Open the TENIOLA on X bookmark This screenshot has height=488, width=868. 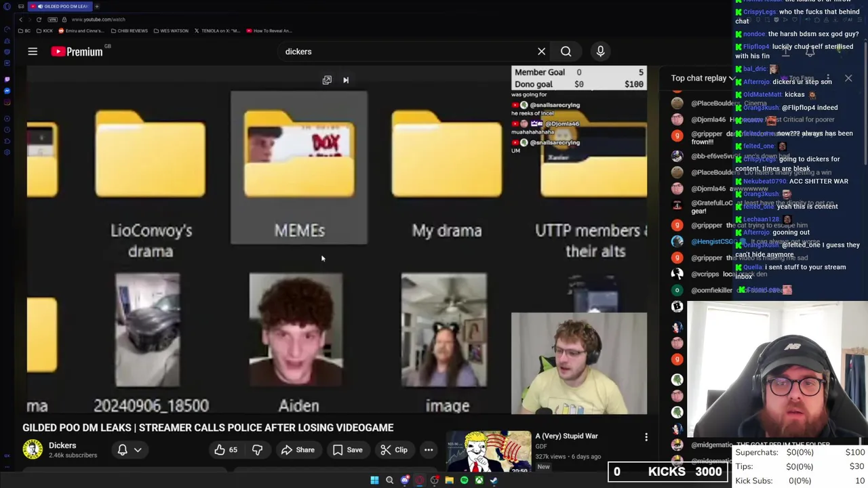coord(217,30)
